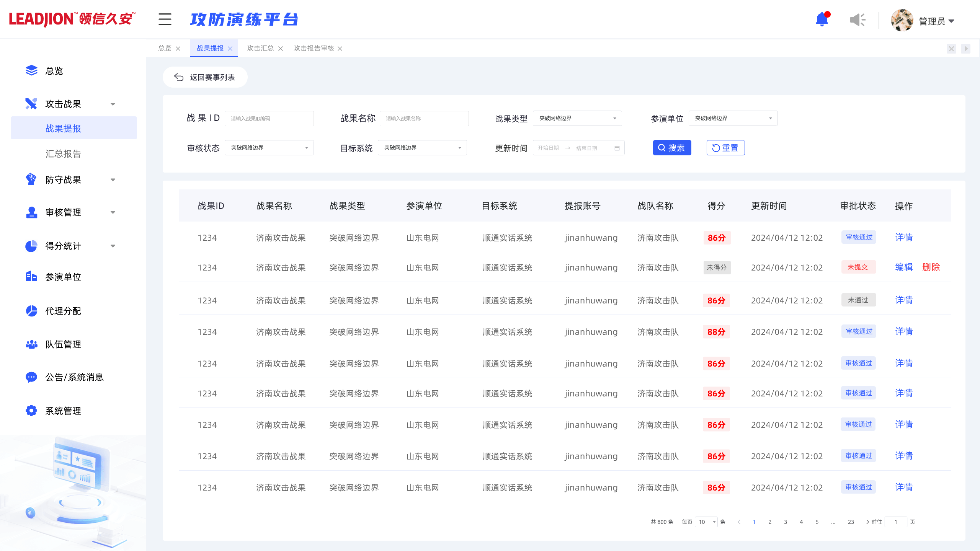
Task: Open the 战果类型 dropdown
Action: (x=577, y=118)
